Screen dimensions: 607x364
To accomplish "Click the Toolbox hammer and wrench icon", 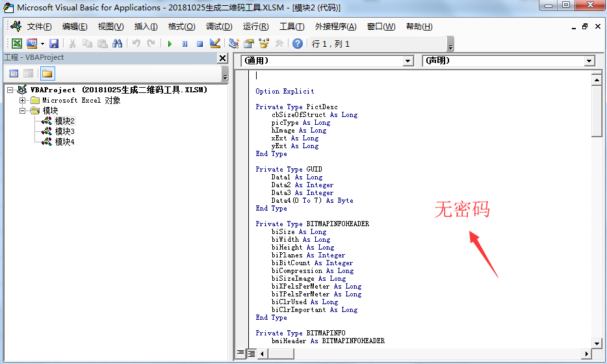I will 279,44.
